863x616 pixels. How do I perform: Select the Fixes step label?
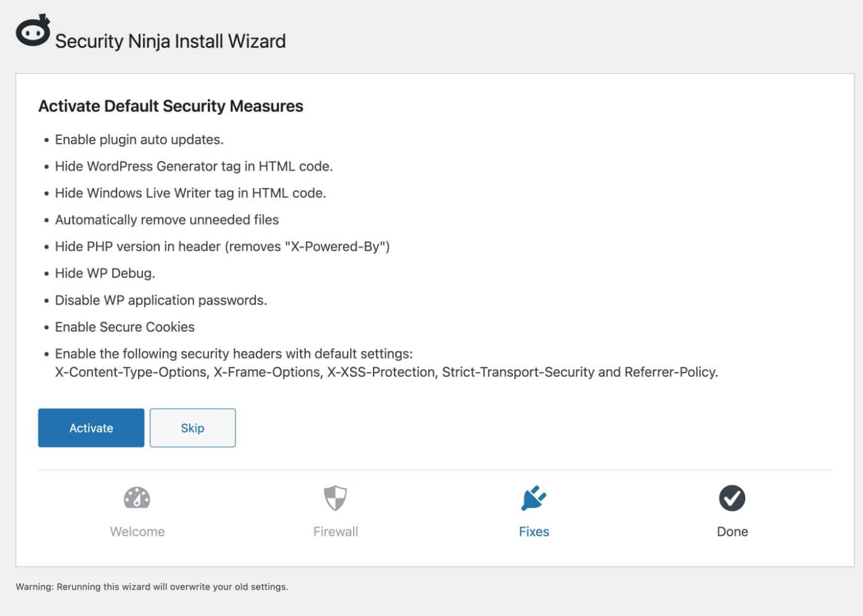coord(534,532)
